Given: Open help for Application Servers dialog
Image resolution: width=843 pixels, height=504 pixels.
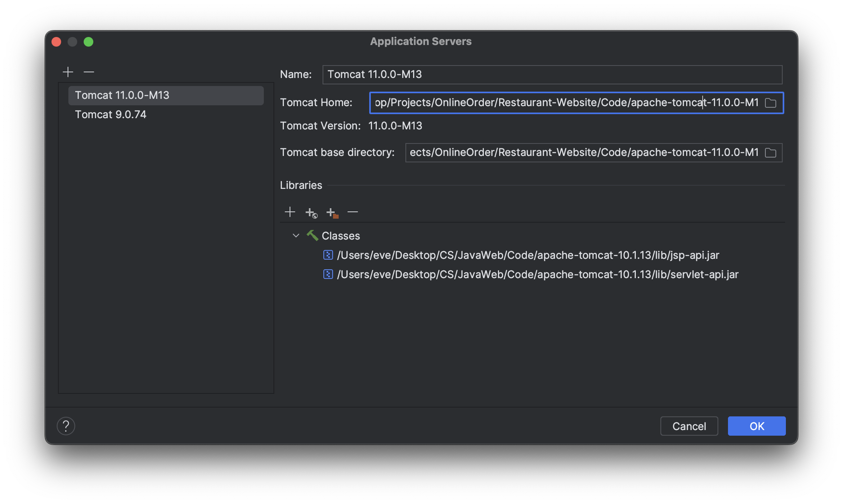Looking at the screenshot, I should coord(66,426).
